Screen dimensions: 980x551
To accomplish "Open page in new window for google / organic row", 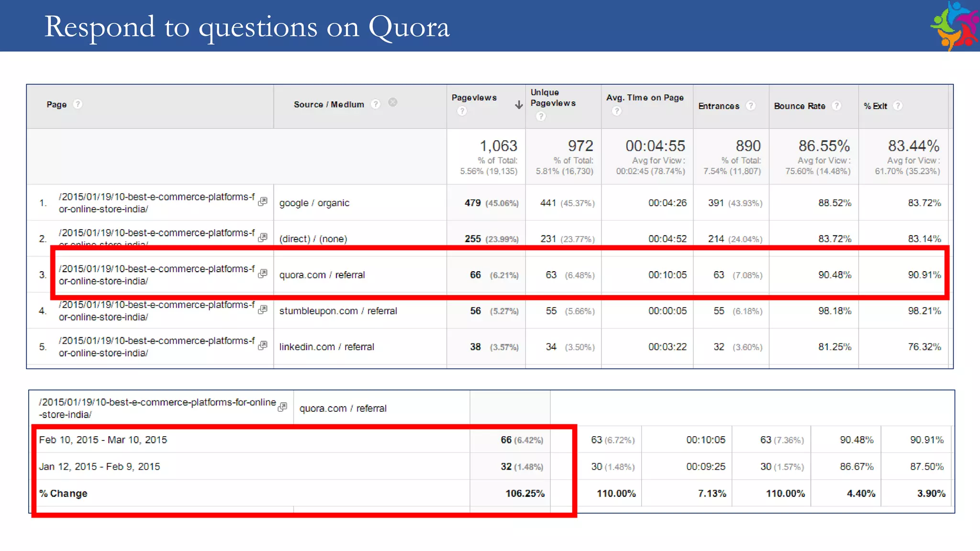I will point(263,201).
